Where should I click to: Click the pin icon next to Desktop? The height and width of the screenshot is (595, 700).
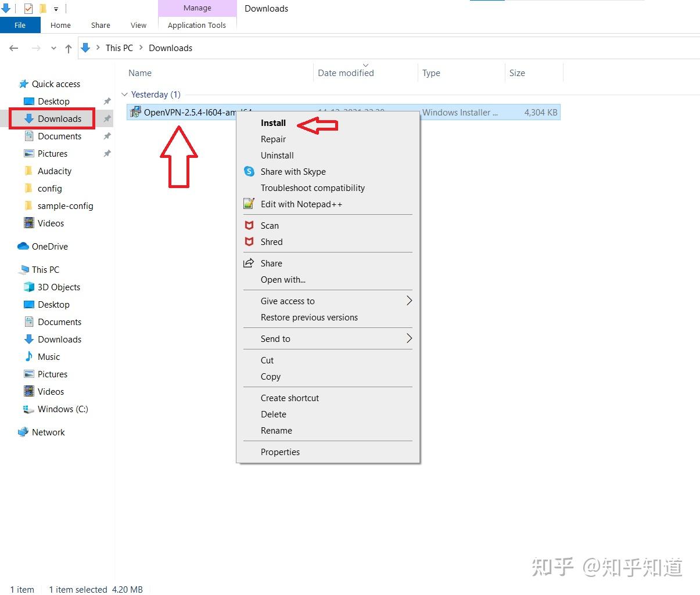(x=107, y=102)
